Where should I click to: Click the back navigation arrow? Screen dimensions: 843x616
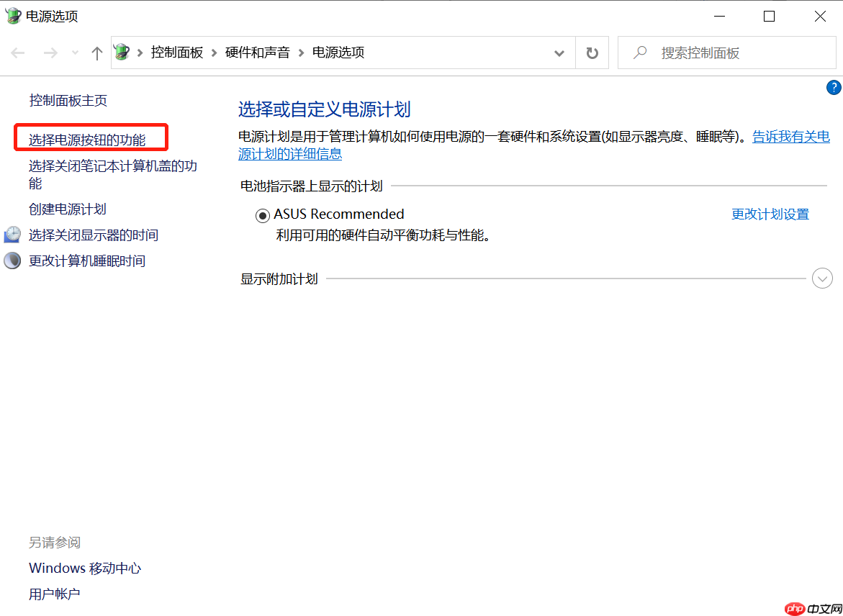tap(17, 52)
